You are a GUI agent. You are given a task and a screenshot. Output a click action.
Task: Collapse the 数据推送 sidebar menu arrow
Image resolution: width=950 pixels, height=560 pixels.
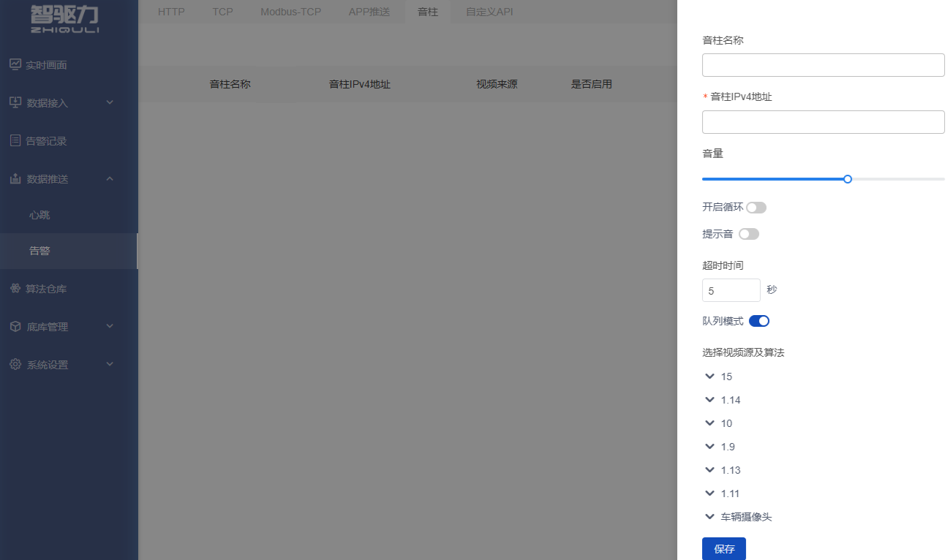pyautogui.click(x=110, y=178)
